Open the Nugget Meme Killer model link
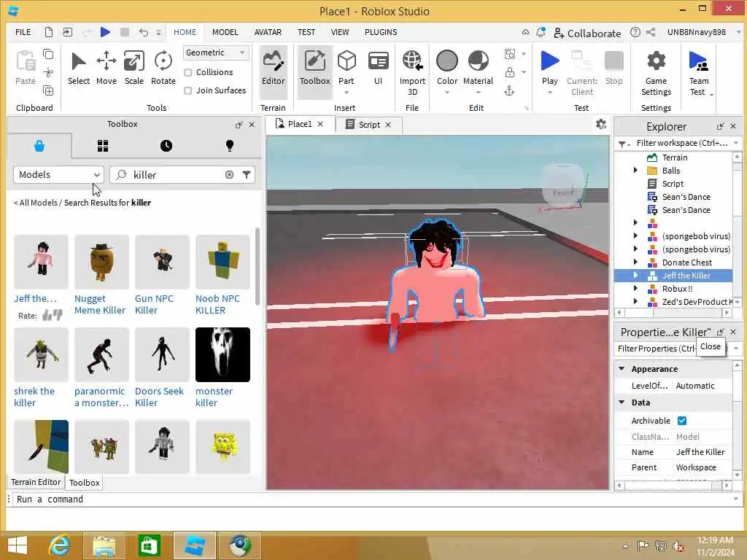 pyautogui.click(x=99, y=304)
